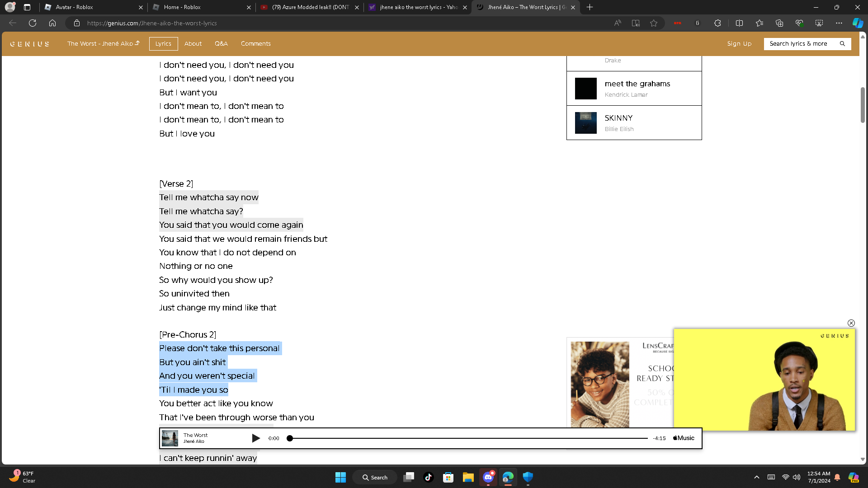Open Windows Security shield in taskbar
Viewport: 868px width, 488px height.
[528, 477]
